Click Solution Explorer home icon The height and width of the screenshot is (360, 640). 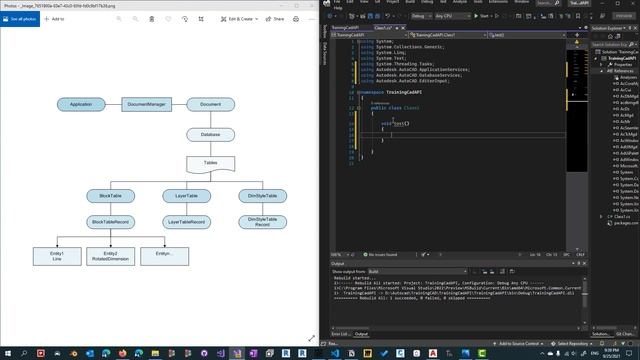point(610,36)
